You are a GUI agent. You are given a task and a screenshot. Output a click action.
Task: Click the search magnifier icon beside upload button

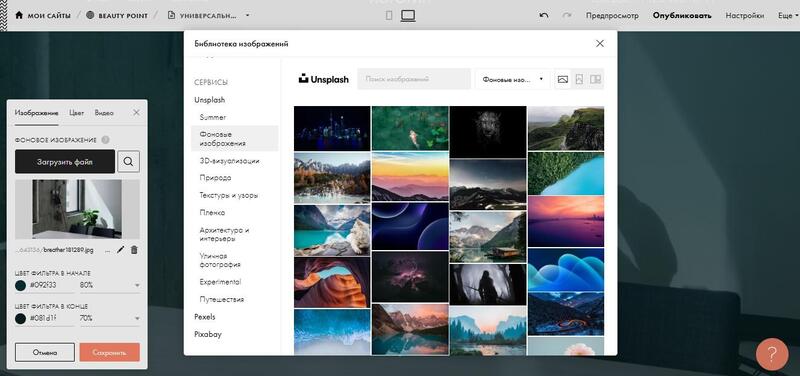tap(129, 162)
